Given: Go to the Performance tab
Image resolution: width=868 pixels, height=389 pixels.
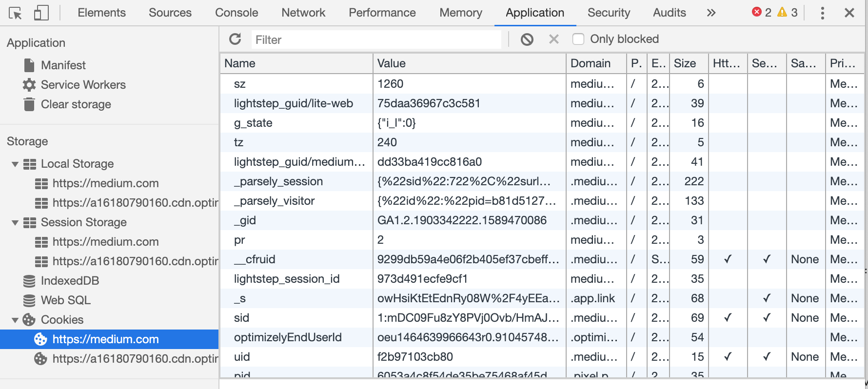Looking at the screenshot, I should (382, 13).
